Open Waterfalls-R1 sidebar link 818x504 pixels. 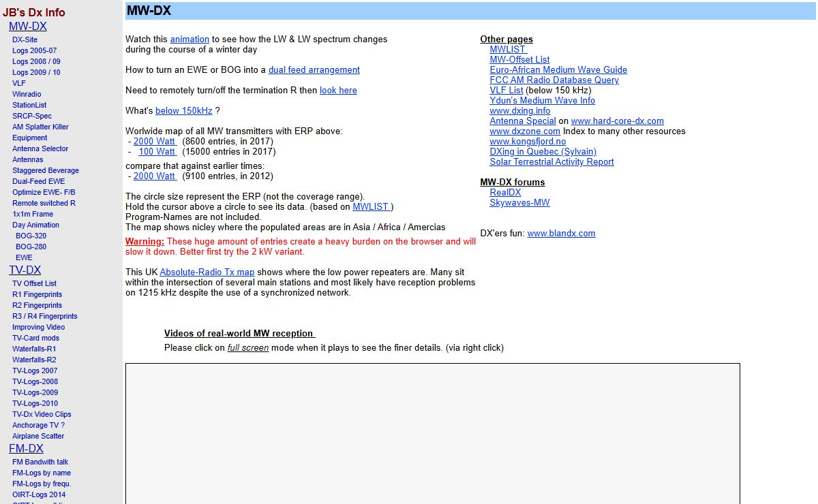tap(34, 349)
